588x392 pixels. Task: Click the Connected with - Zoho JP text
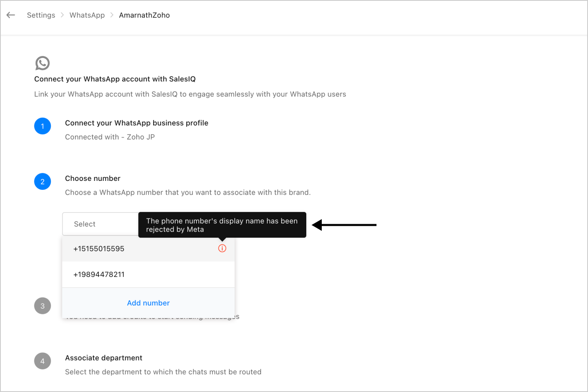pyautogui.click(x=110, y=137)
